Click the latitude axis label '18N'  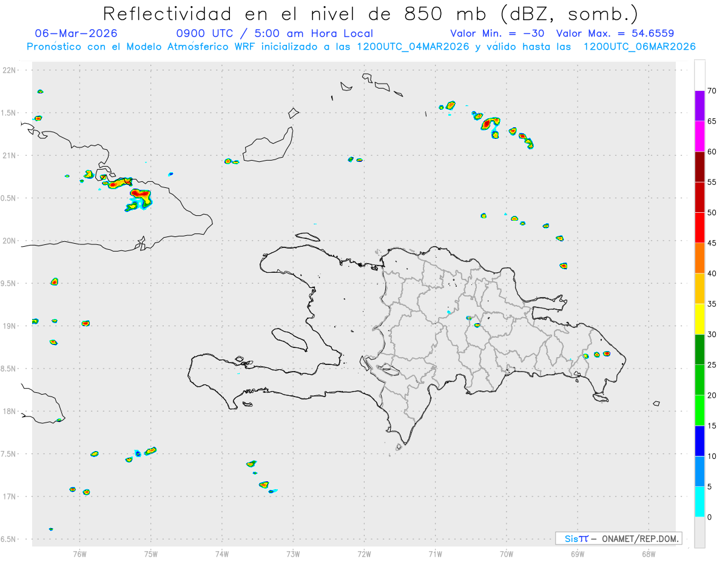click(9, 411)
